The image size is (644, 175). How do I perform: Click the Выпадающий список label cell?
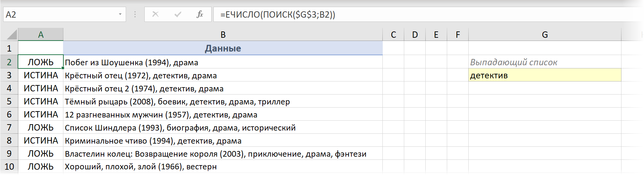pyautogui.click(x=545, y=62)
